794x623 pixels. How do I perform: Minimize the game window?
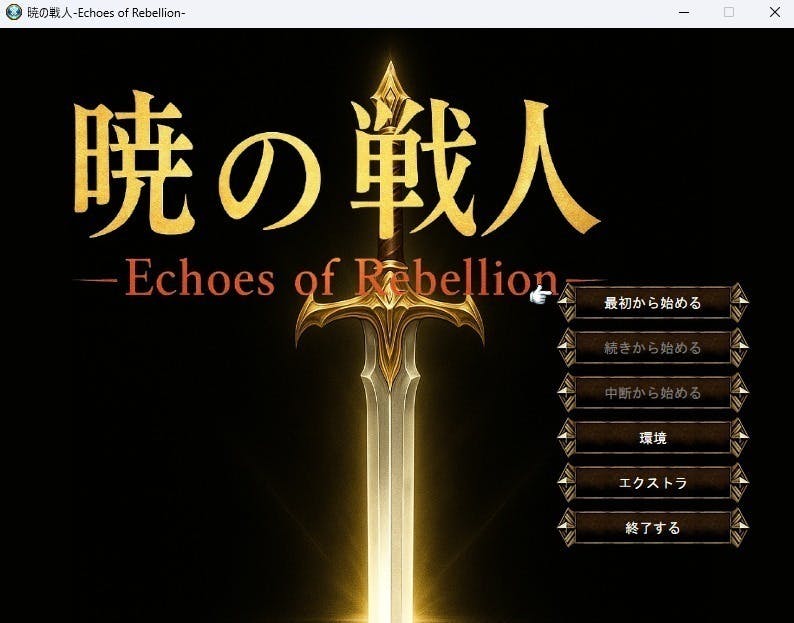[684, 13]
